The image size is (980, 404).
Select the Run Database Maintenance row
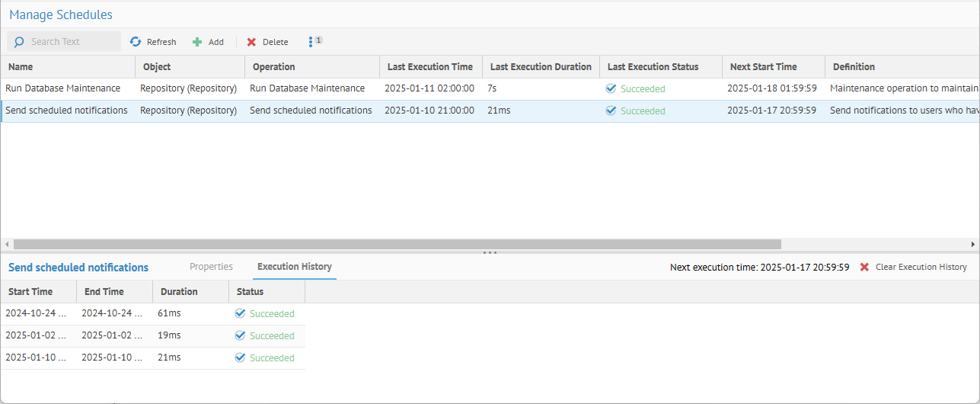(x=63, y=88)
